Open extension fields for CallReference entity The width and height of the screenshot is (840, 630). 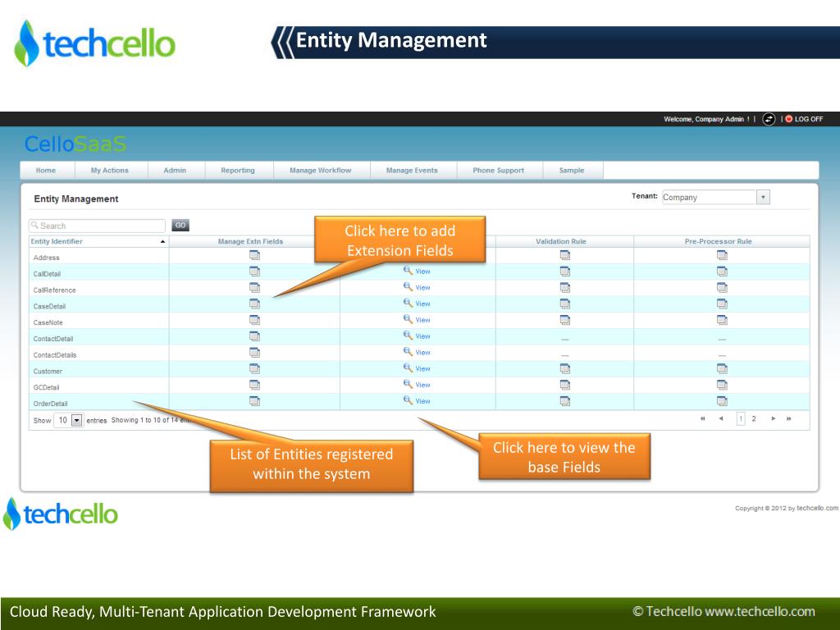tap(254, 288)
